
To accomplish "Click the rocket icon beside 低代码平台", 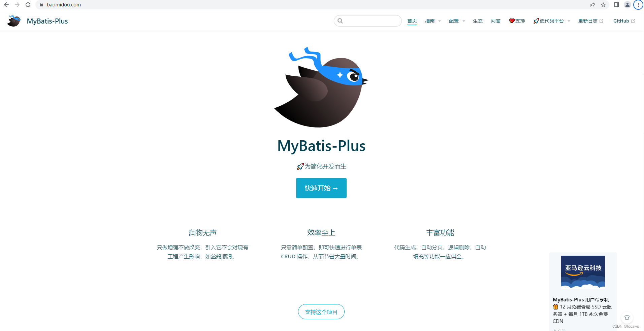I will [x=536, y=21].
